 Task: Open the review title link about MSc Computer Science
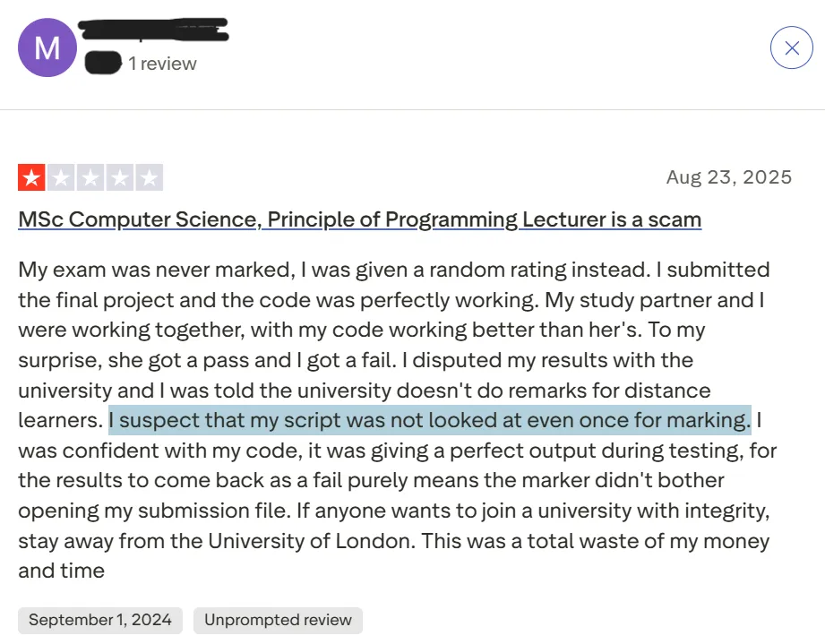tap(358, 219)
